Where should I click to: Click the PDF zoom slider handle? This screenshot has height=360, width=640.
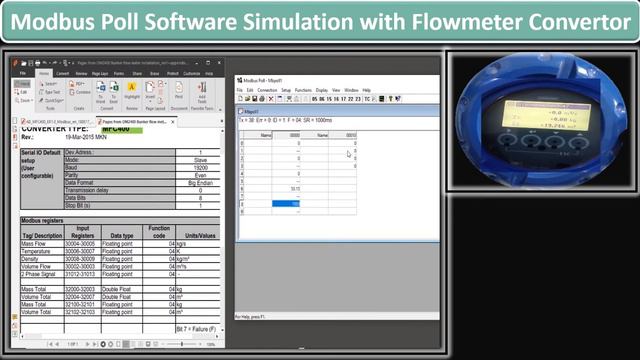click(x=182, y=344)
